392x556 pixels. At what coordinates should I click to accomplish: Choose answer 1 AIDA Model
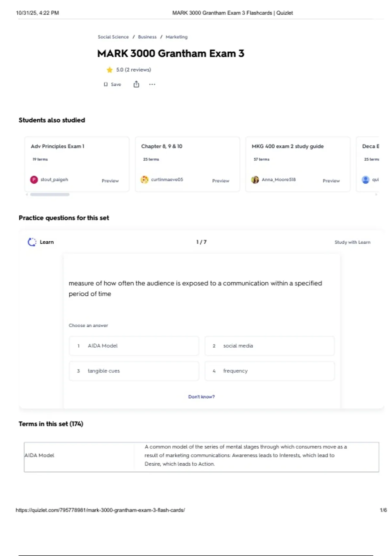(134, 346)
